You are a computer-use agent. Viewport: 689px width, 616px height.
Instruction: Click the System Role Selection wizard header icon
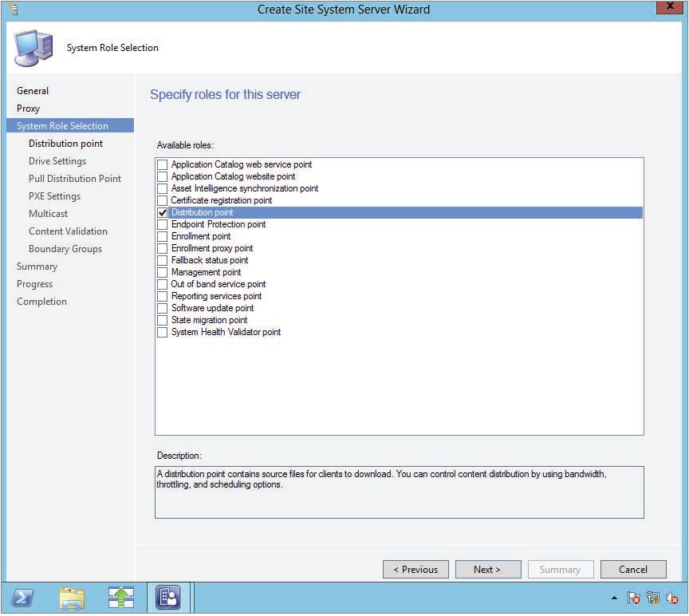coord(31,46)
